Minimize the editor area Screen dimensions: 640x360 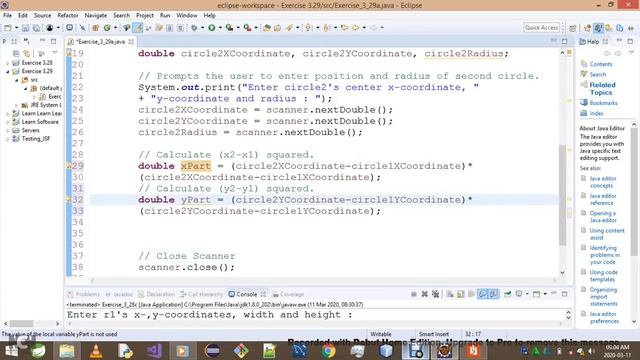pos(553,41)
